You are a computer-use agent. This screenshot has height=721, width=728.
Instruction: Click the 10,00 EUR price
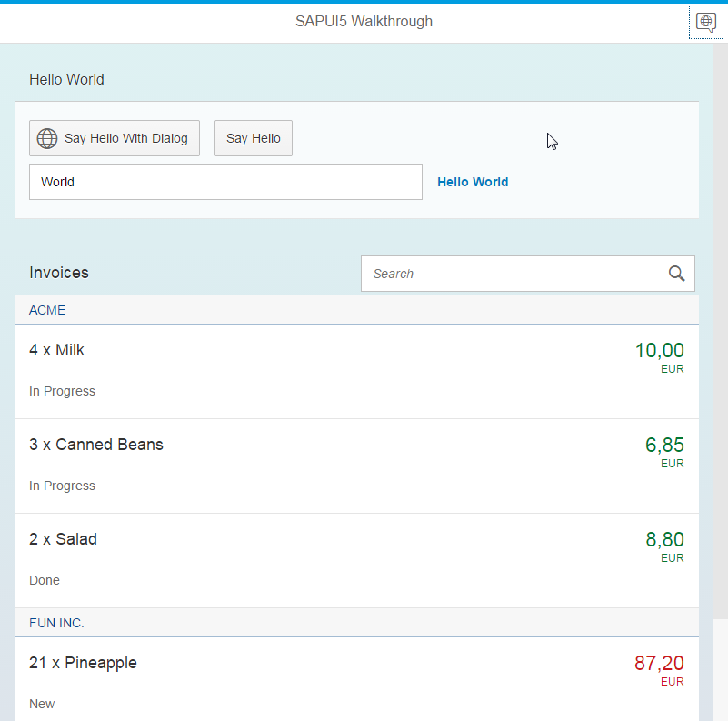[x=659, y=351]
